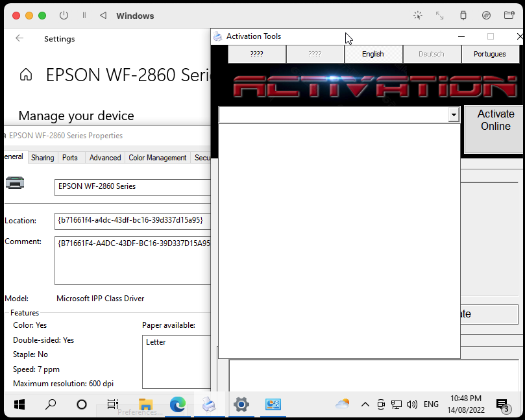Viewport: 525px width, 420px height.
Task: Show hidden tray icons
Action: click(365, 404)
